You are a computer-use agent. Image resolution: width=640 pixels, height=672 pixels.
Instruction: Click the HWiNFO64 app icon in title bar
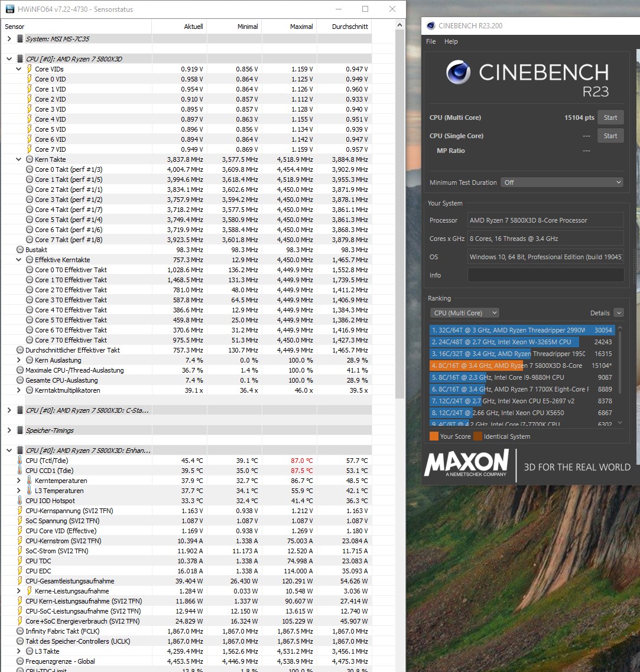coord(9,9)
